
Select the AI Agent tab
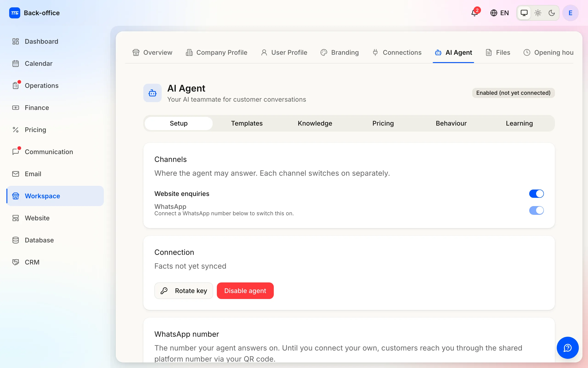(x=453, y=53)
